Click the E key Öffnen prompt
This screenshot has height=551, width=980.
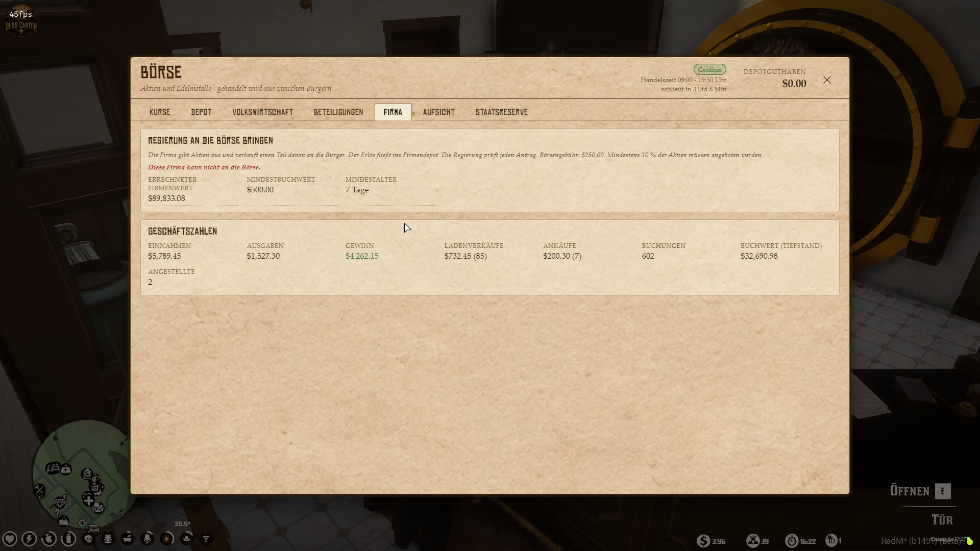pos(943,491)
